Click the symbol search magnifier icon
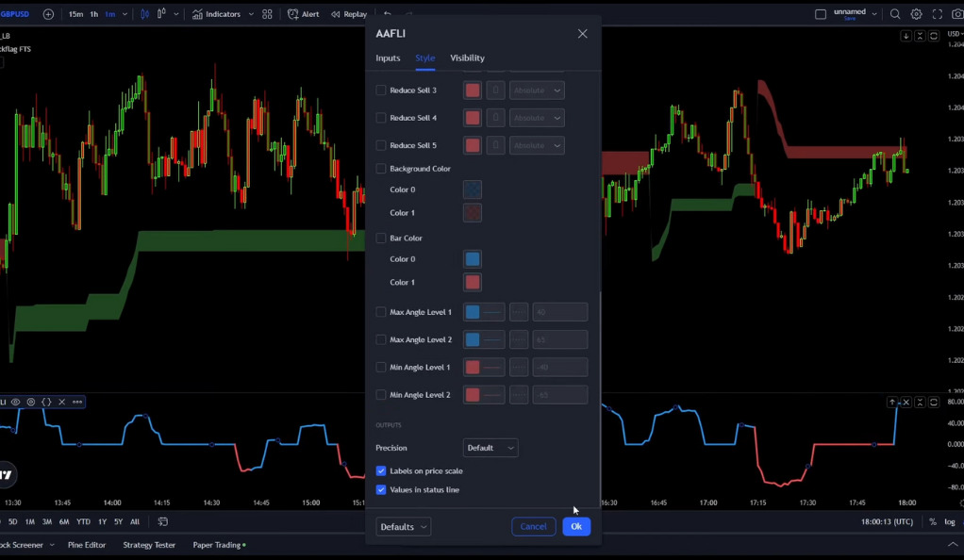The height and width of the screenshot is (560, 964). pos(894,14)
